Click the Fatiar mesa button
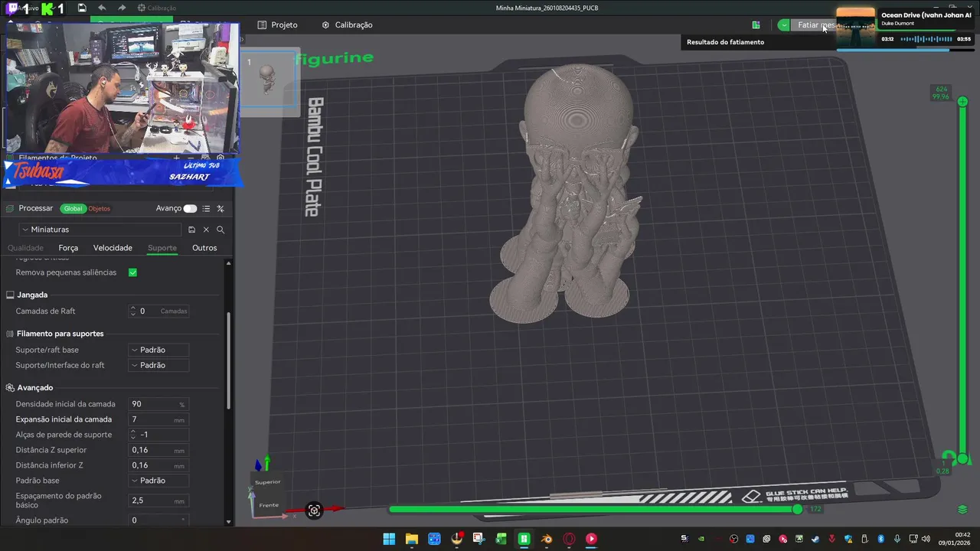The height and width of the screenshot is (551, 980). [814, 25]
